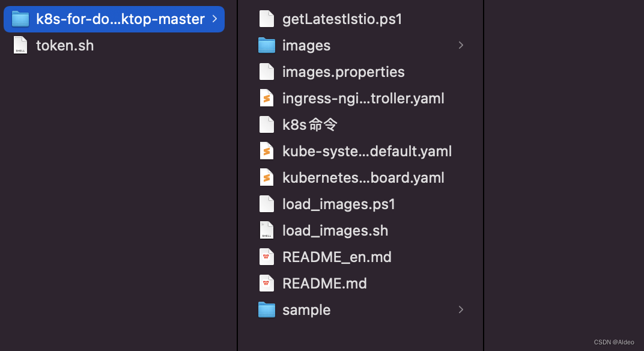Screen dimensions: 644x351
Task: Click the kubernetes...board.yaml Sublime icon
Action: 267,177
